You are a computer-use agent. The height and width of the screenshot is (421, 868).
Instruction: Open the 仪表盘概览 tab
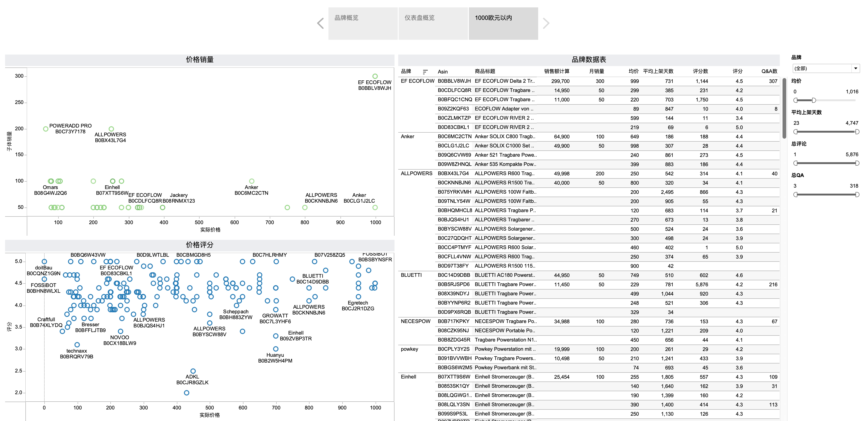click(x=433, y=23)
